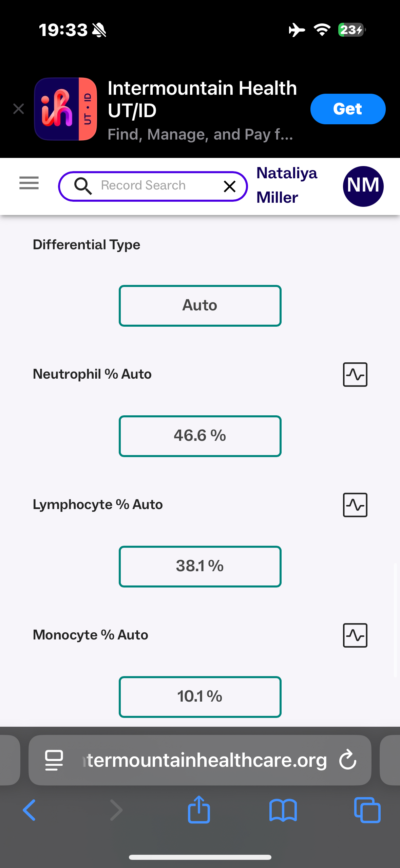Select the 46.6 % neutrophil result

click(200, 436)
